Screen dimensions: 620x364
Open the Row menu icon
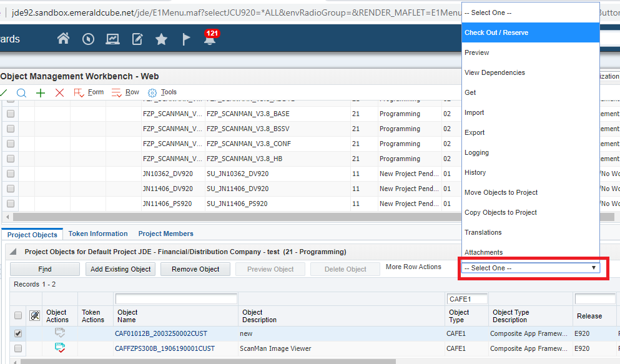116,93
